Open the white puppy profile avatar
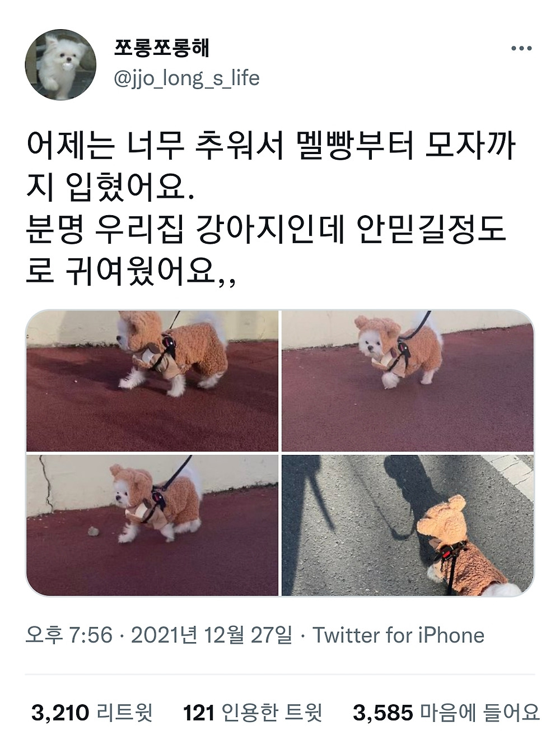Image resolution: width=560 pixels, height=739 pixels. pos(61,65)
